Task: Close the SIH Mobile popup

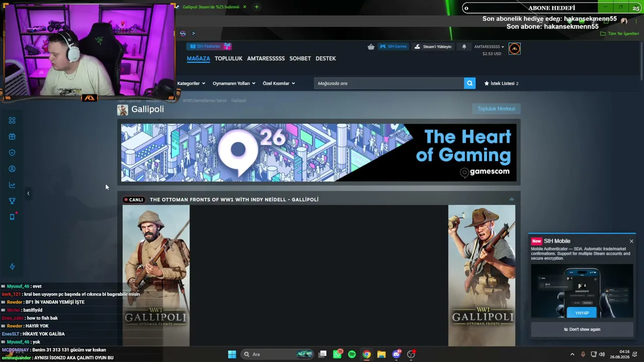Action: click(x=631, y=241)
